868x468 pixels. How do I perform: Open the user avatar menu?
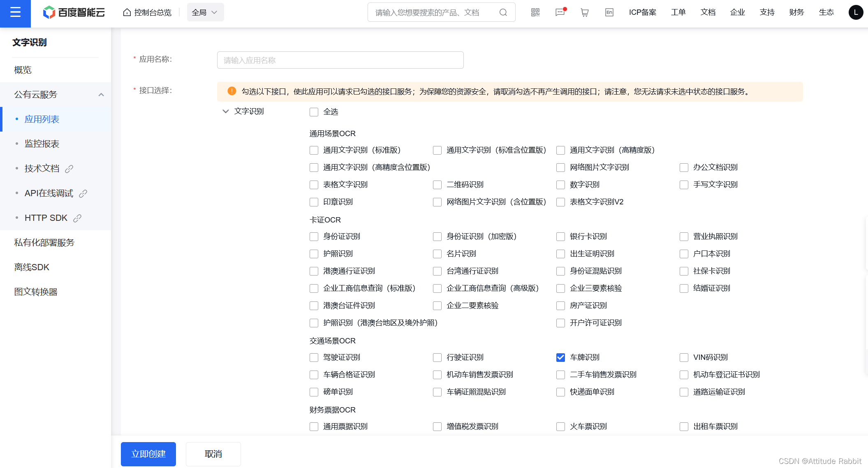[856, 12]
